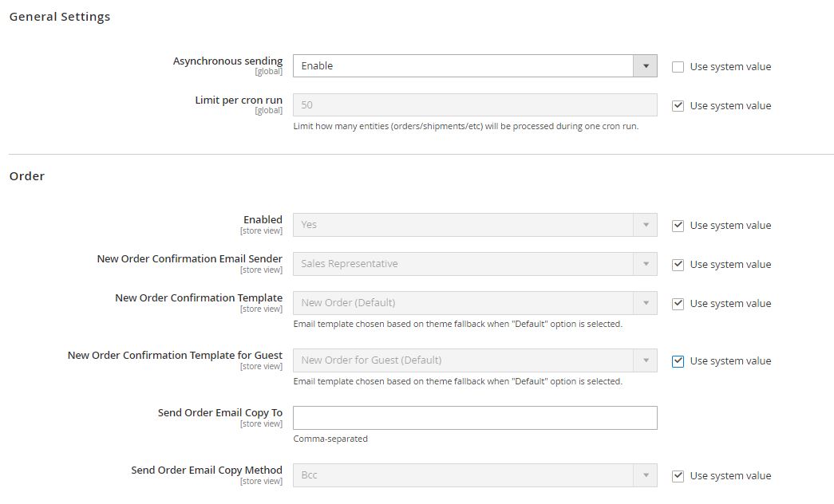The height and width of the screenshot is (504, 834).
Task: Uncheck system value for New Order Confirmation Template
Action: point(678,303)
